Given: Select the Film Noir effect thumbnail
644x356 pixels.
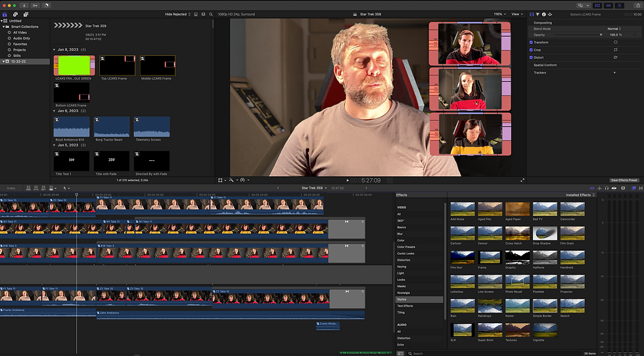Looking at the screenshot, I should [x=463, y=257].
